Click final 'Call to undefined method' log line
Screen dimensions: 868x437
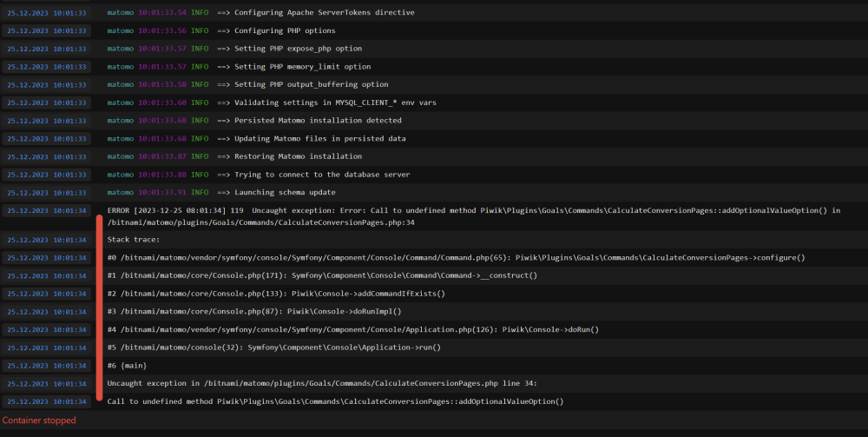point(335,401)
